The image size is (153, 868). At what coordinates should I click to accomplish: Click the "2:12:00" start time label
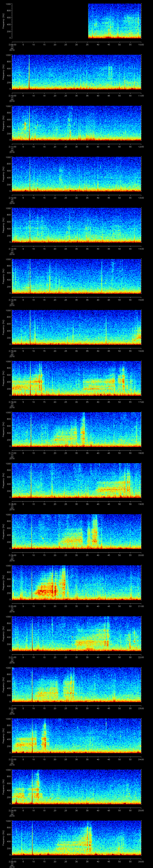pos(12,198)
